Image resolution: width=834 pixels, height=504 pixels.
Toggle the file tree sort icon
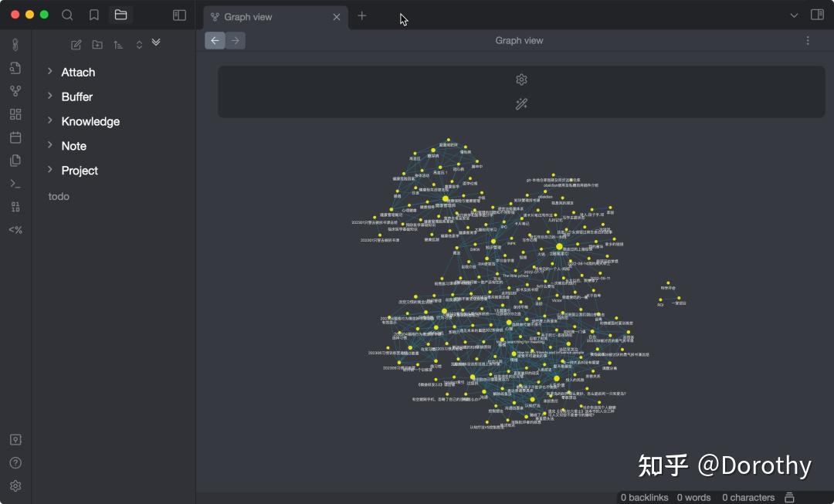(x=117, y=44)
